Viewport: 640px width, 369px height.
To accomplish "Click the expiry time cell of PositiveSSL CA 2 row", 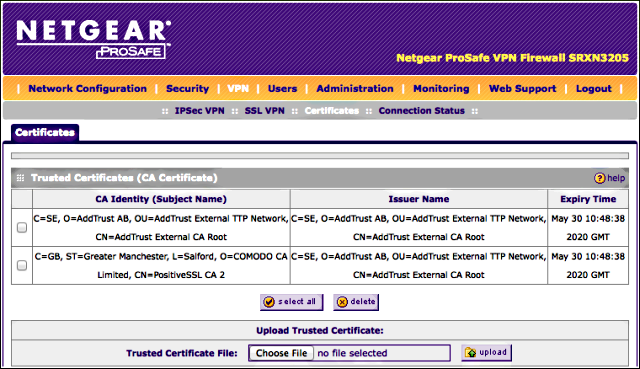I will click(x=588, y=266).
